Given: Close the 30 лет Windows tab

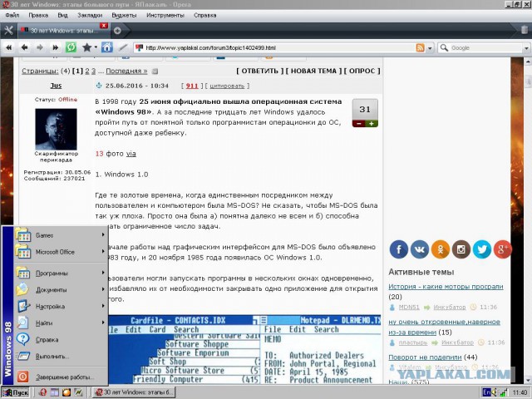Looking at the screenshot, I should 104,26.
